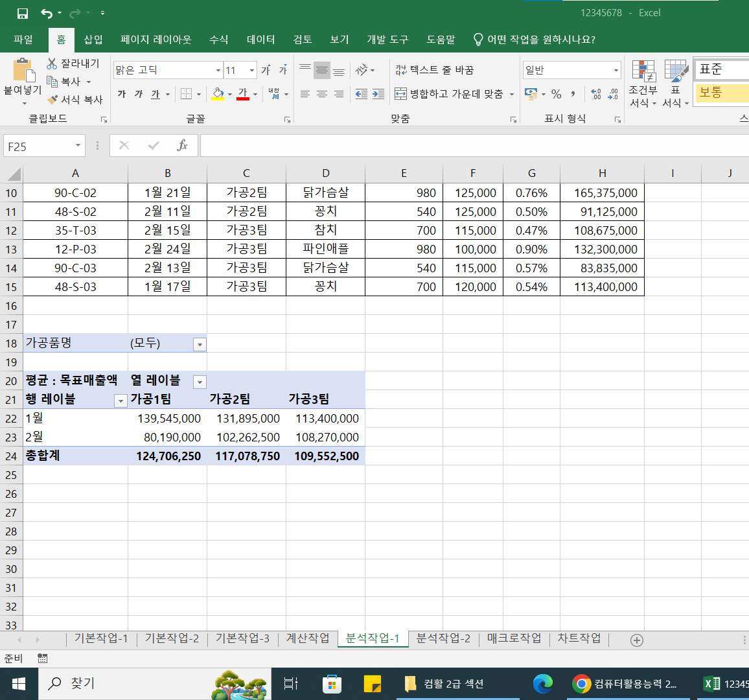Click 병합하고 가운데 맞춤 button

[449, 95]
